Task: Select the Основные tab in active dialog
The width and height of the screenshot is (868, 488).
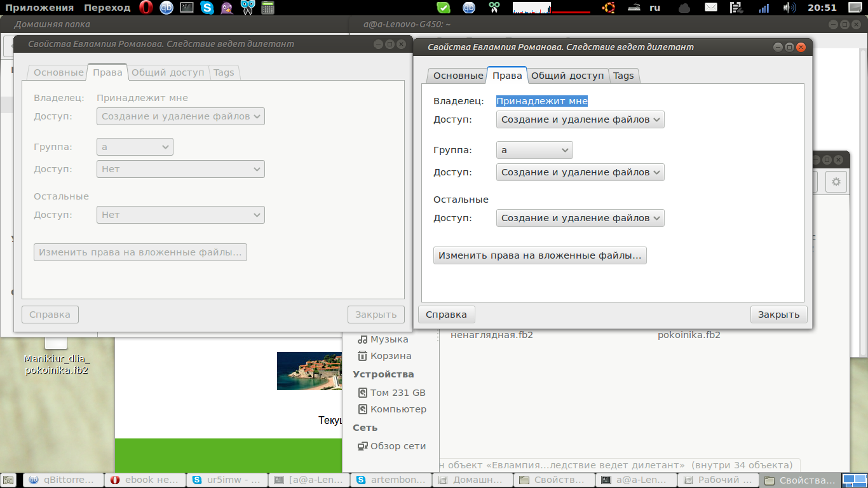Action: [458, 76]
